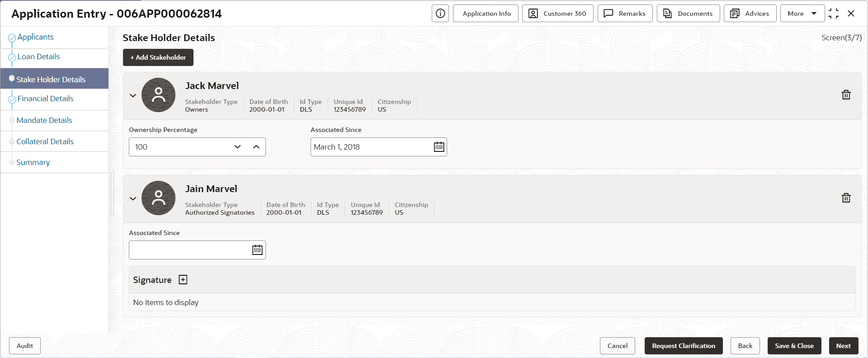The height and width of the screenshot is (358, 868).
Task: Click the Signature add plus icon
Action: point(183,280)
